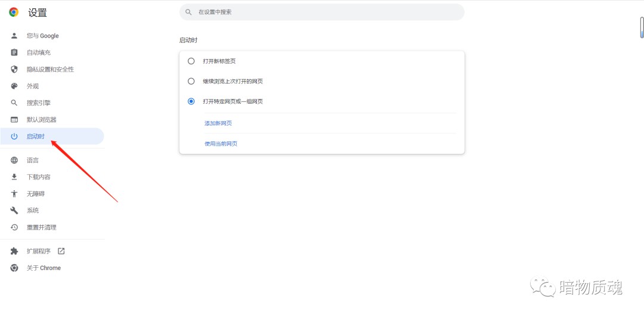Click the magnifier icon next to 搜索引擎

coord(14,103)
